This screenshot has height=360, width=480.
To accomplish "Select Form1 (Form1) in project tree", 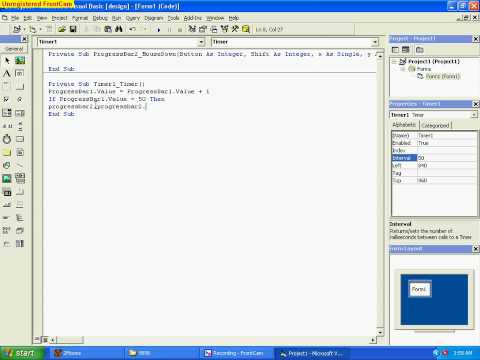I will coord(442,76).
